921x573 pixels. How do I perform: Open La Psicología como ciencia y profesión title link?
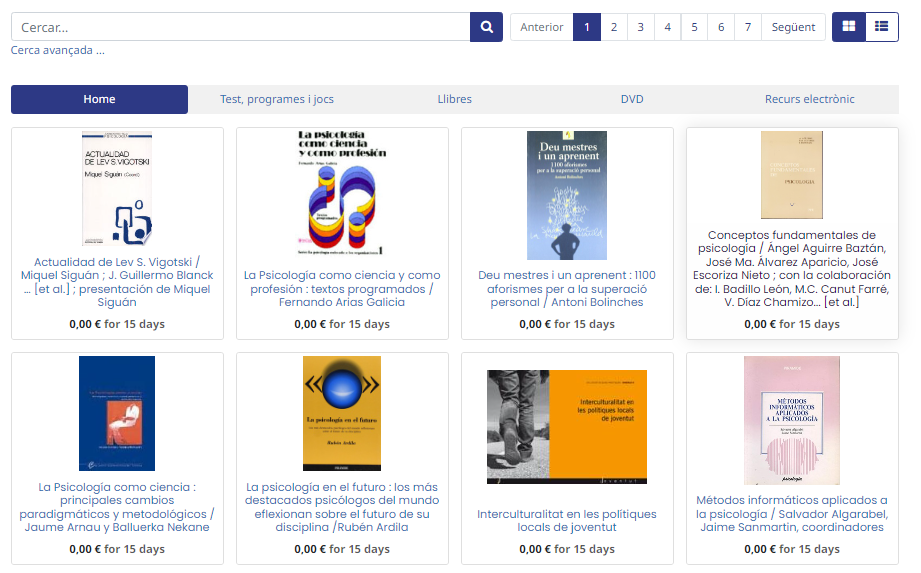tap(342, 288)
